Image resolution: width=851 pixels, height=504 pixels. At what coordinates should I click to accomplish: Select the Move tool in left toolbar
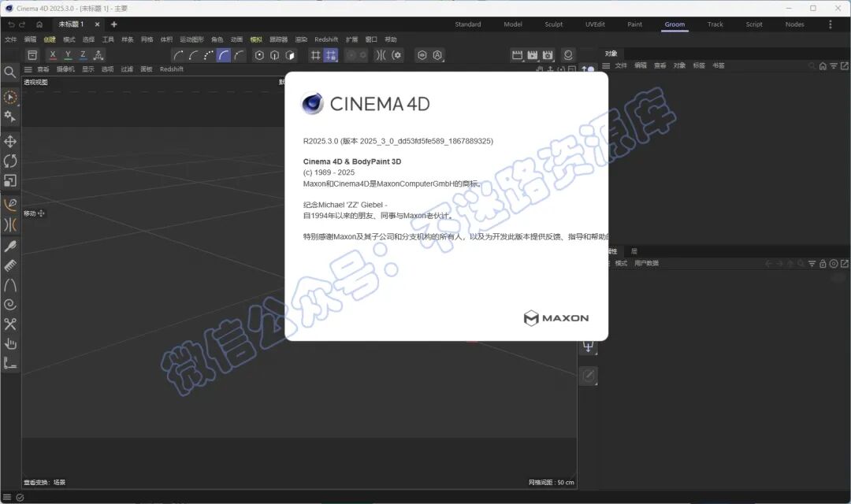9,142
